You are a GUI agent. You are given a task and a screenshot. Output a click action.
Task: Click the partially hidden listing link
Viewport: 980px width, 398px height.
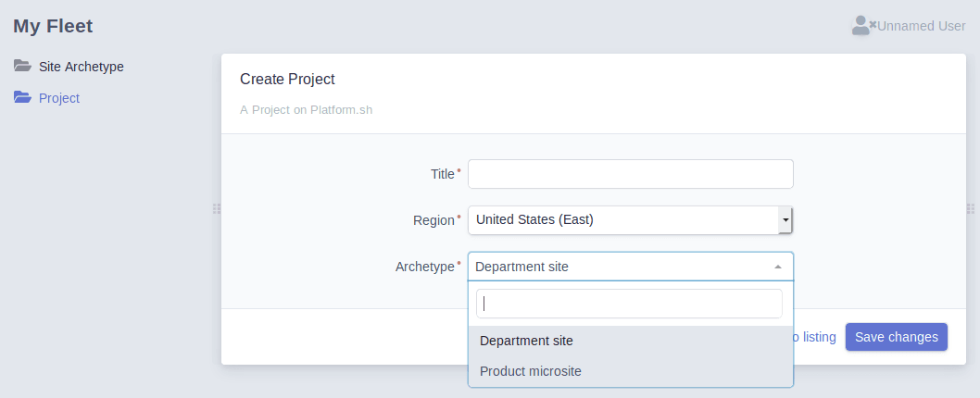815,338
